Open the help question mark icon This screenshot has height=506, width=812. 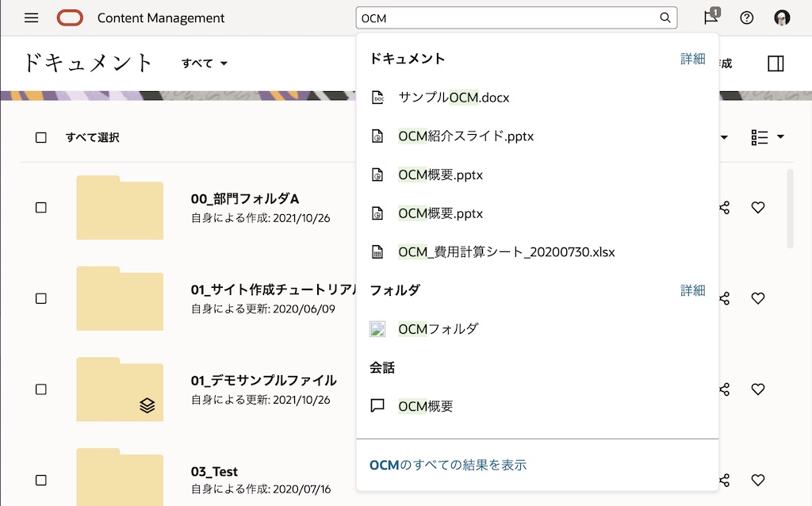pos(747,17)
